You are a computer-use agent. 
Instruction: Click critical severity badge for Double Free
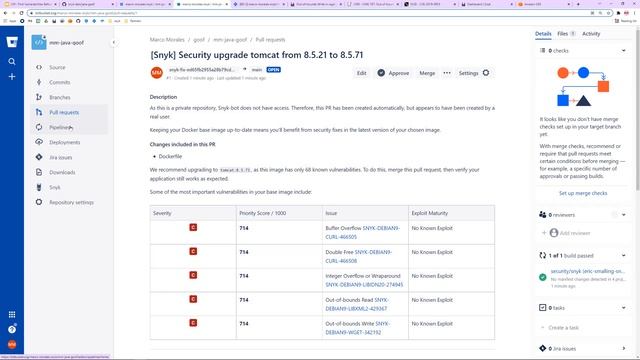tap(193, 251)
